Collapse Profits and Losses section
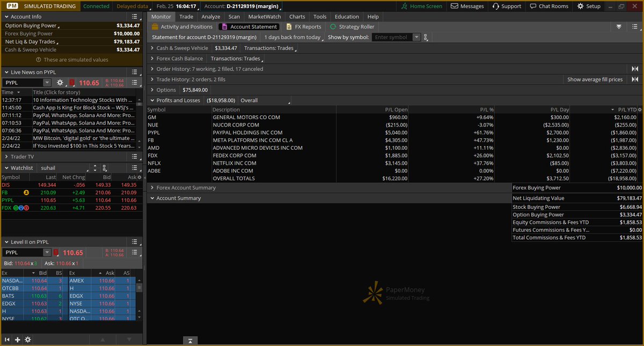Image resolution: width=644 pixels, height=346 pixels. point(152,100)
